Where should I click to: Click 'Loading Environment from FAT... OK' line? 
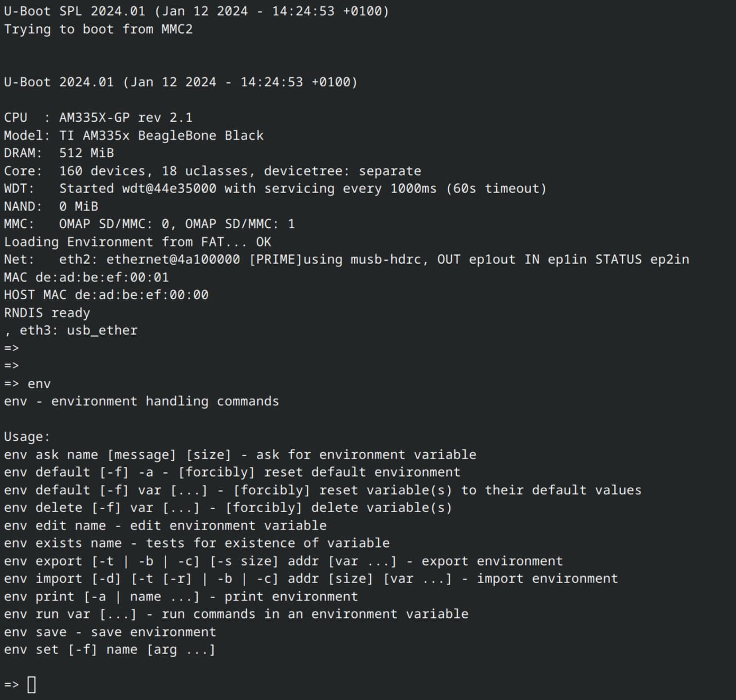click(x=137, y=242)
